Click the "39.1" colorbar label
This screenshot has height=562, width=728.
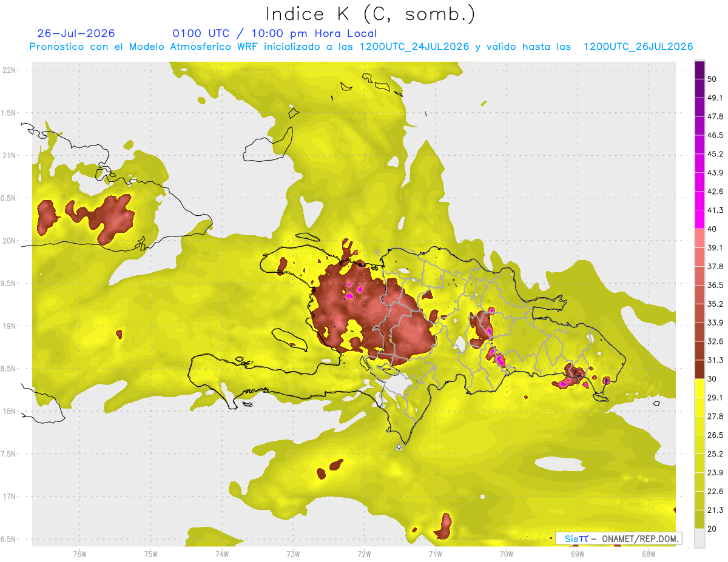(x=715, y=248)
